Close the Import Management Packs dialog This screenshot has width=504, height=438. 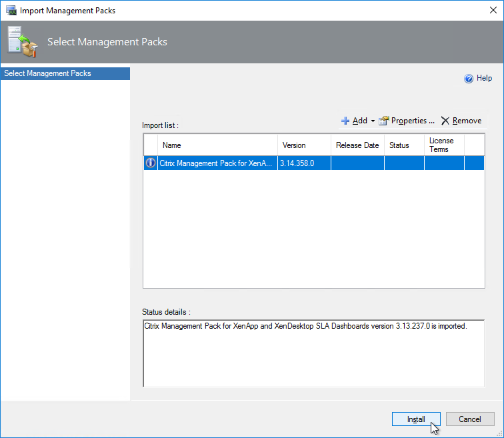pyautogui.click(x=493, y=10)
